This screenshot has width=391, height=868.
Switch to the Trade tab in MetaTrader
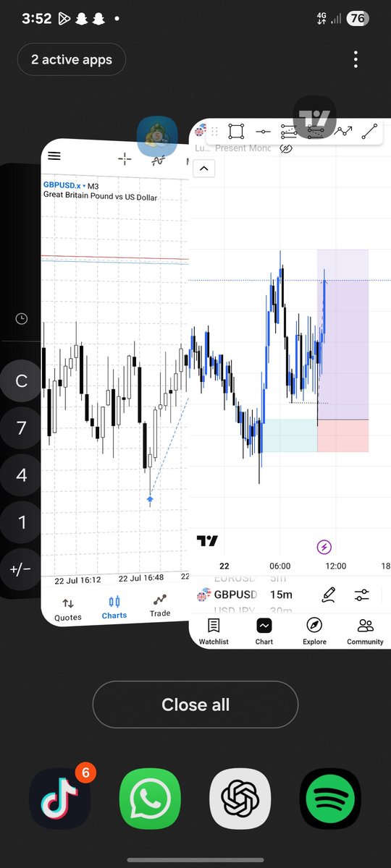click(160, 605)
